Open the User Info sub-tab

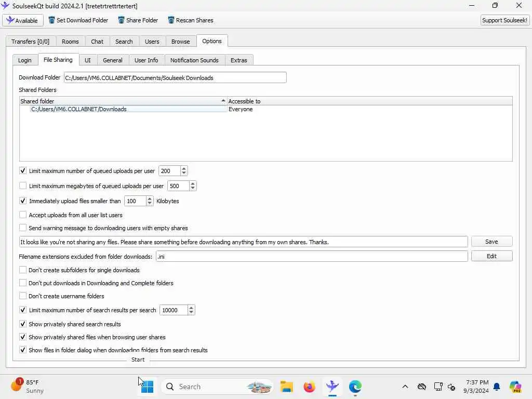point(146,60)
